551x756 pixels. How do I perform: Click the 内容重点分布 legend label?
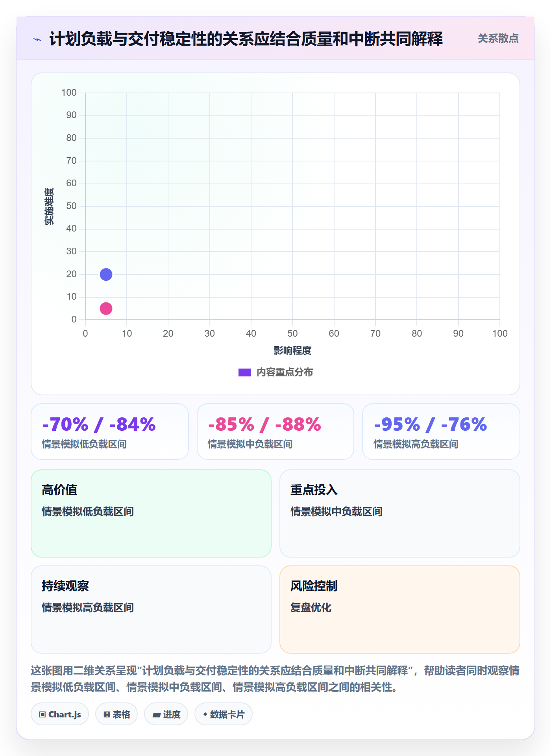285,372
